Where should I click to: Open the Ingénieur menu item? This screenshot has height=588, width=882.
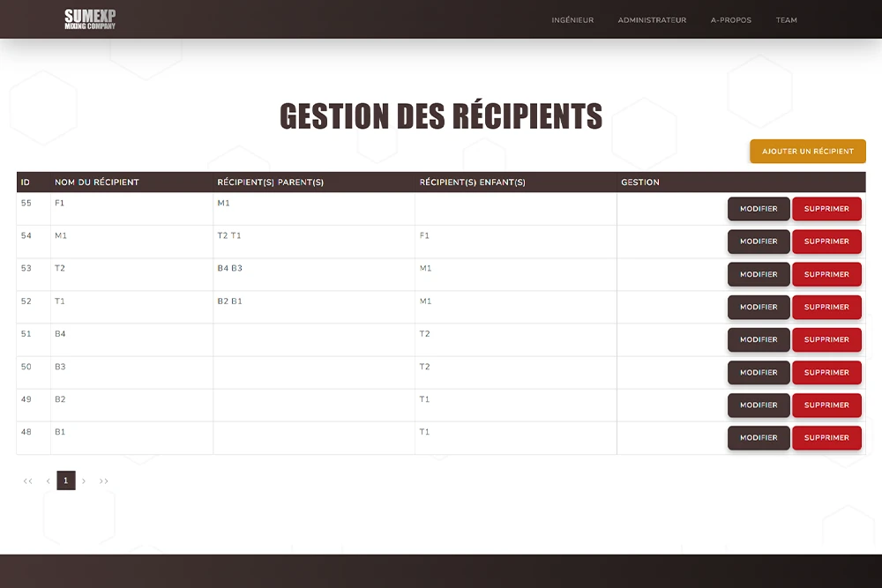(572, 20)
